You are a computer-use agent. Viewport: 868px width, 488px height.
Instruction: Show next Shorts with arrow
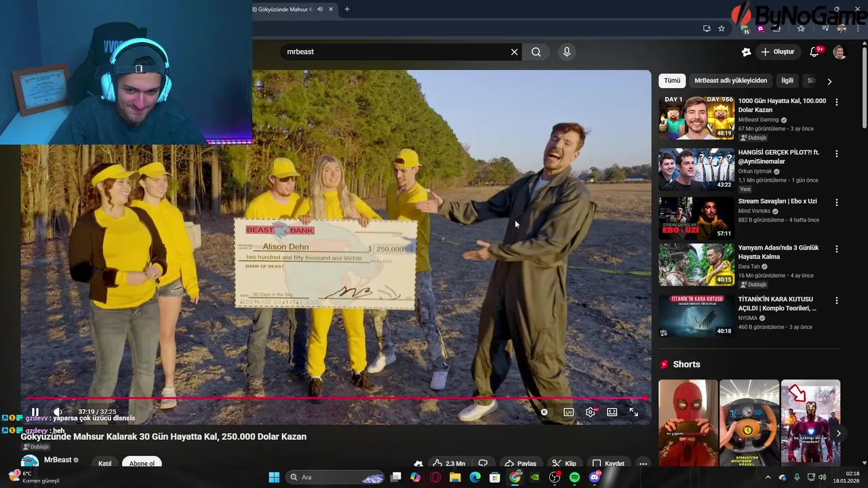point(838,433)
